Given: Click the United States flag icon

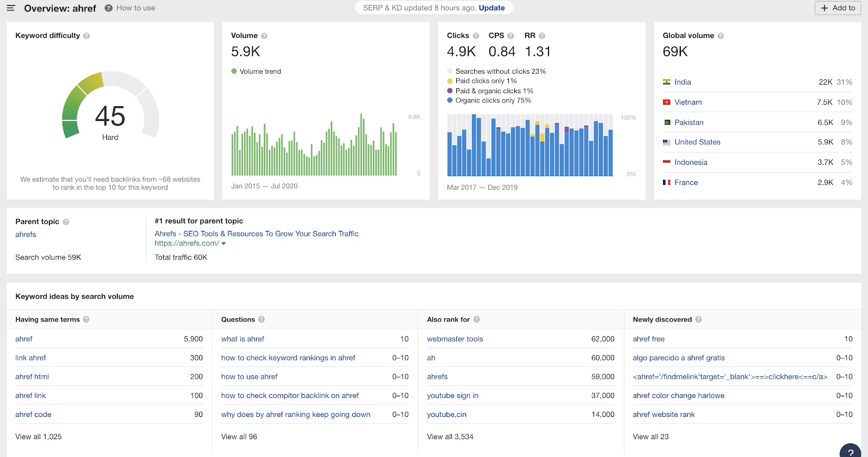Looking at the screenshot, I should [667, 142].
